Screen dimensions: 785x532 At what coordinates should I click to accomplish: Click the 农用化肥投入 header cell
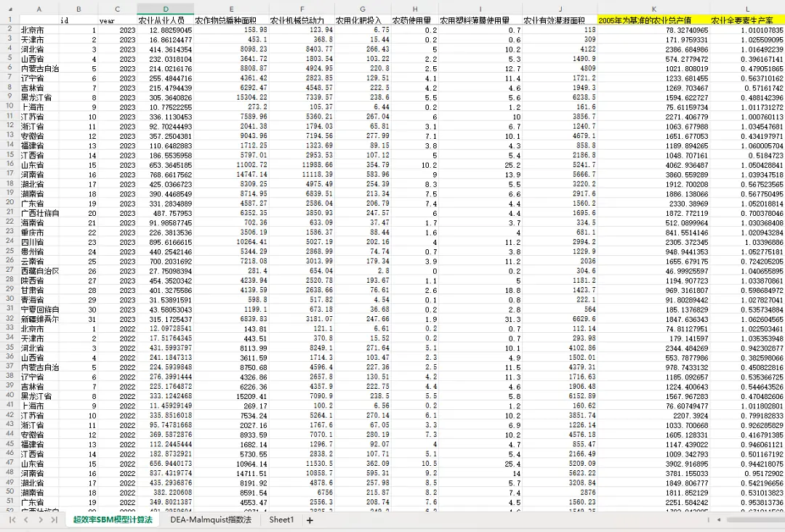pyautogui.click(x=363, y=20)
